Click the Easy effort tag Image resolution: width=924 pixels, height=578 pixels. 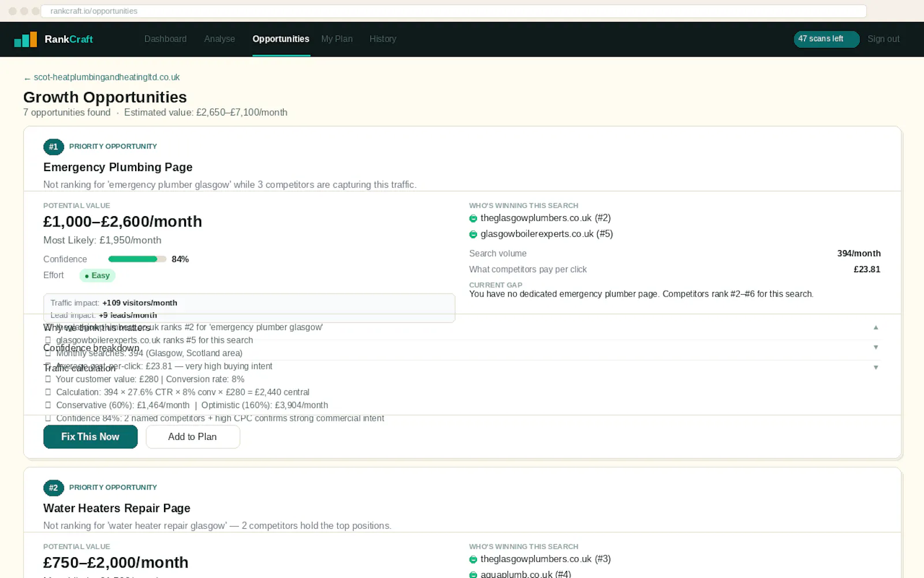pos(98,276)
